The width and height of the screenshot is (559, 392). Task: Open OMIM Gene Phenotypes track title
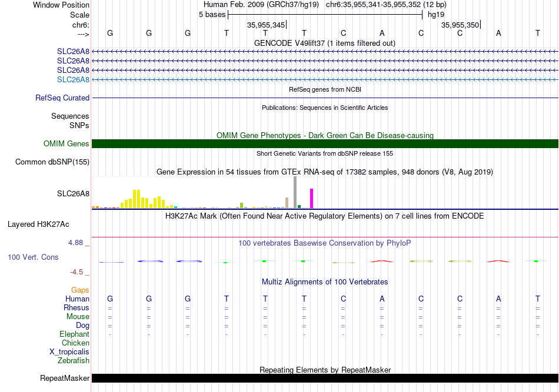[x=325, y=135]
